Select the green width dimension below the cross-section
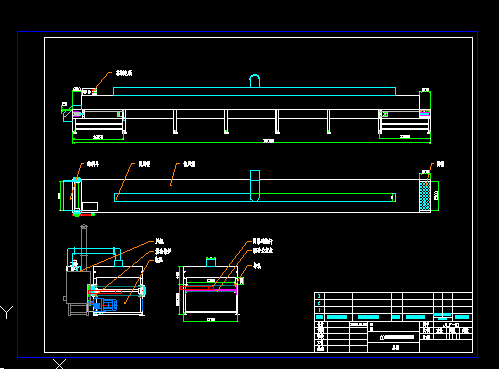The height and width of the screenshot is (369, 499). point(211,321)
